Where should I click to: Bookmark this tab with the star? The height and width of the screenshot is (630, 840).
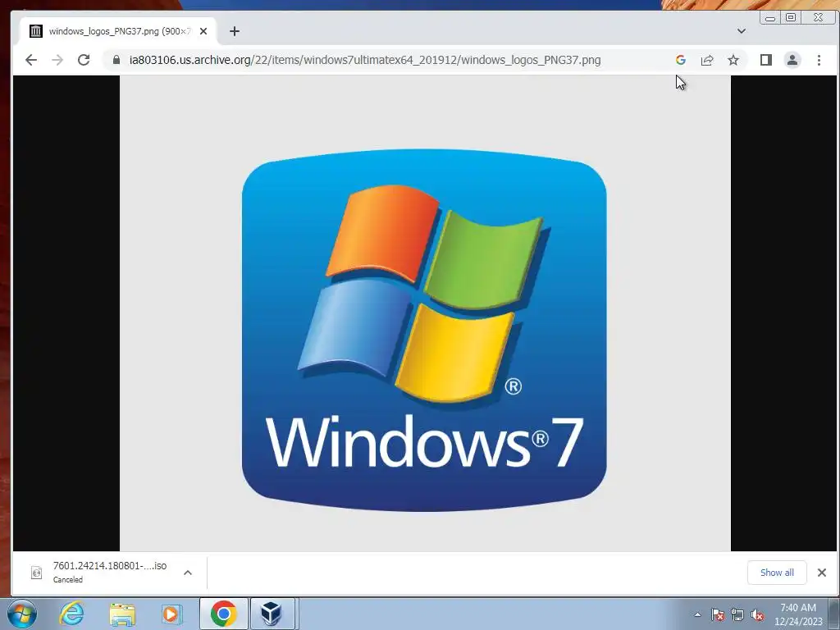733,60
